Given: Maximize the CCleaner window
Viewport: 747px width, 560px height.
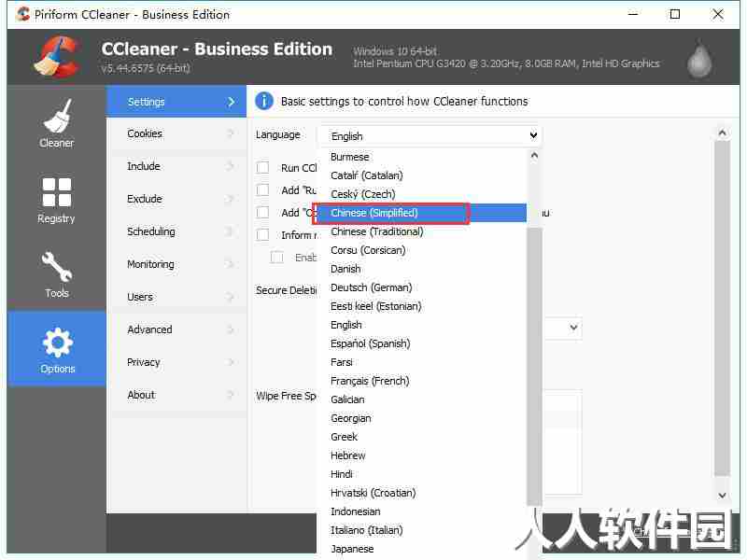Looking at the screenshot, I should [x=674, y=14].
